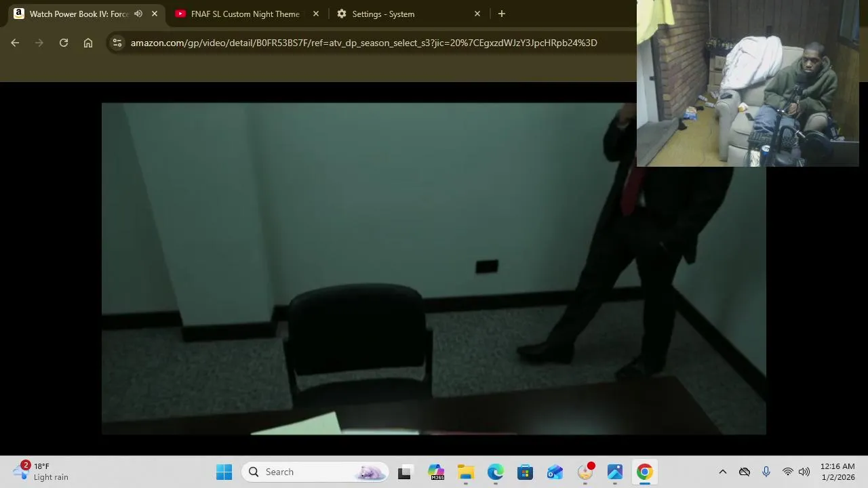Viewport: 868px width, 488px height.
Task: Open the Photos app from taskbar
Action: point(615,472)
